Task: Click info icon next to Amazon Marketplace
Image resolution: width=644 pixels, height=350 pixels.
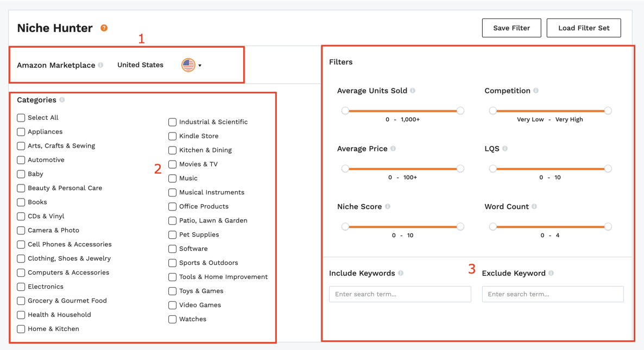Action: click(100, 65)
